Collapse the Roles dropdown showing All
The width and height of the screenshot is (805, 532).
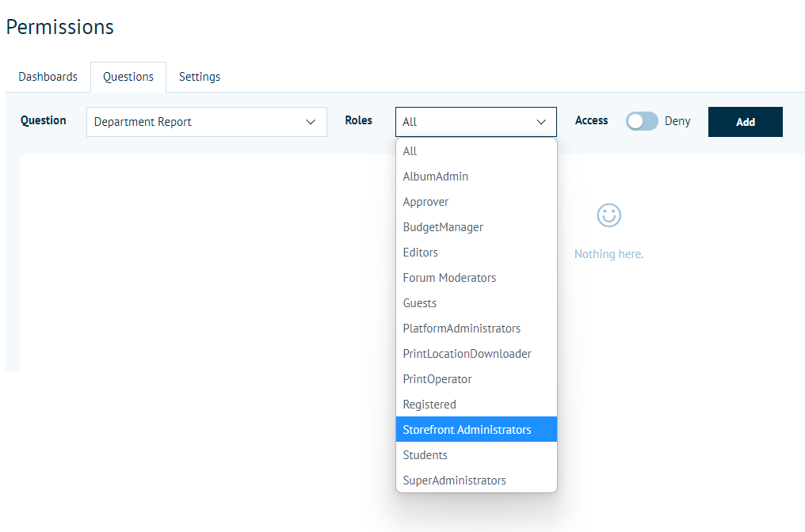(x=476, y=122)
